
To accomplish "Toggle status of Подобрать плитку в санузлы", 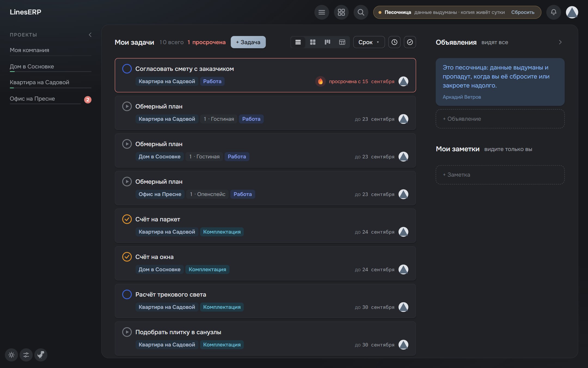I will pos(127,332).
